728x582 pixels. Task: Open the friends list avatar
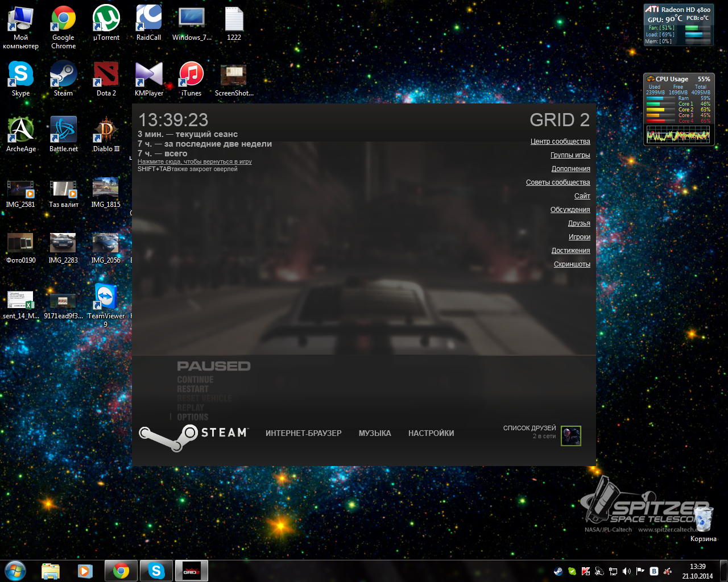[570, 436]
